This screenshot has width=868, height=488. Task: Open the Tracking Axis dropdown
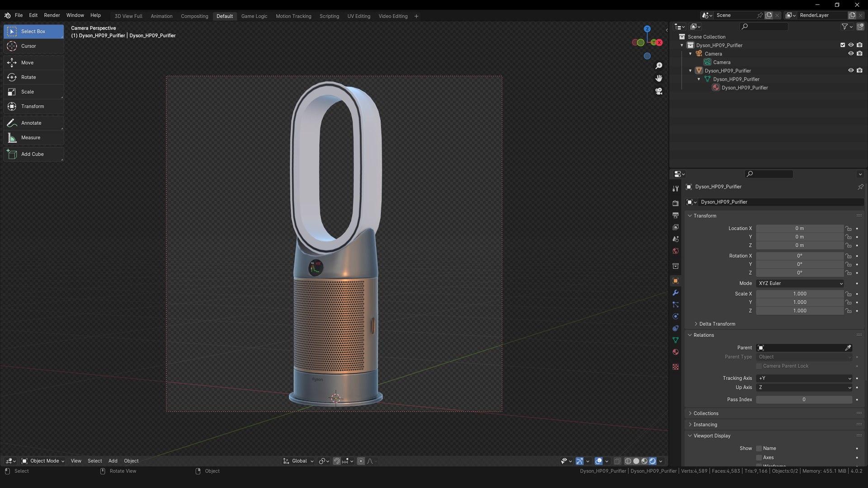[804, 378]
